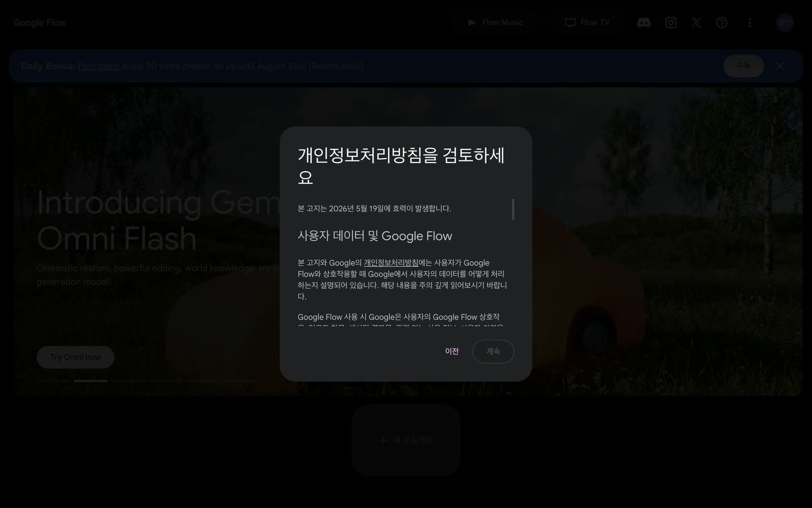This screenshot has width=812, height=508.
Task: Click the Flow TV button
Action: (587, 22)
